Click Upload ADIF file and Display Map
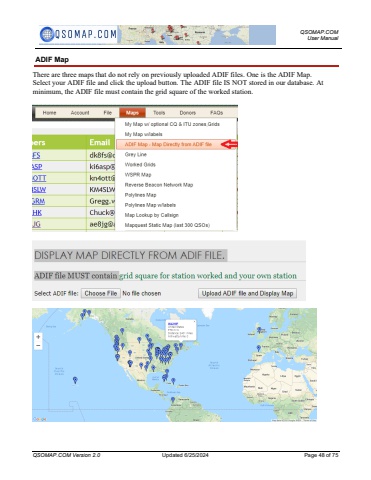Viewport: 371px width, 480px height. click(x=247, y=293)
